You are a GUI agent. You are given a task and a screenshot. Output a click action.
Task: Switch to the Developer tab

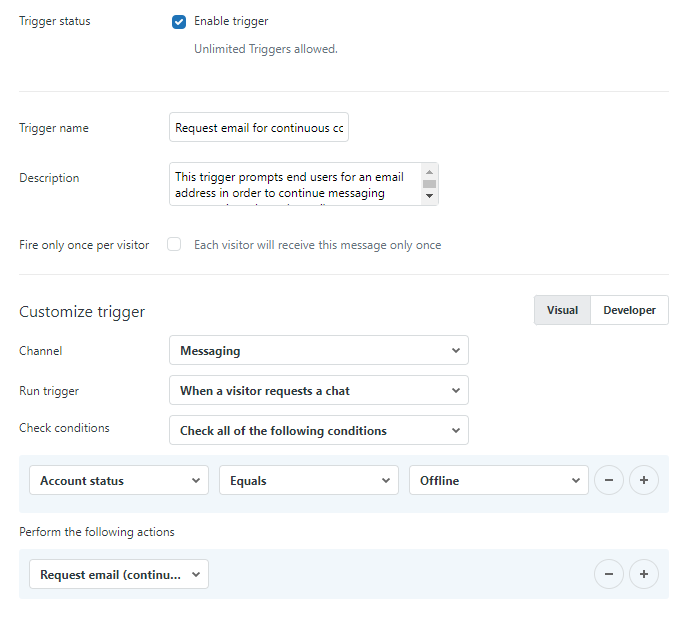629,310
